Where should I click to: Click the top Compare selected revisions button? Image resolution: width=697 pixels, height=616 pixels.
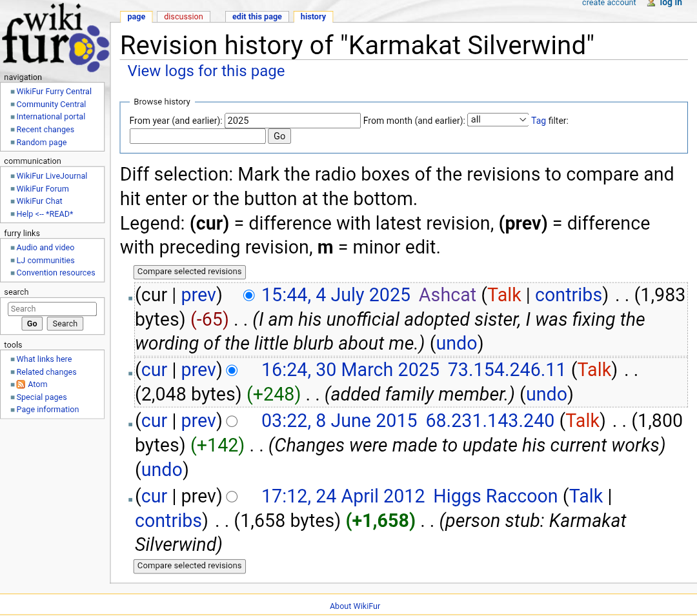(x=189, y=272)
